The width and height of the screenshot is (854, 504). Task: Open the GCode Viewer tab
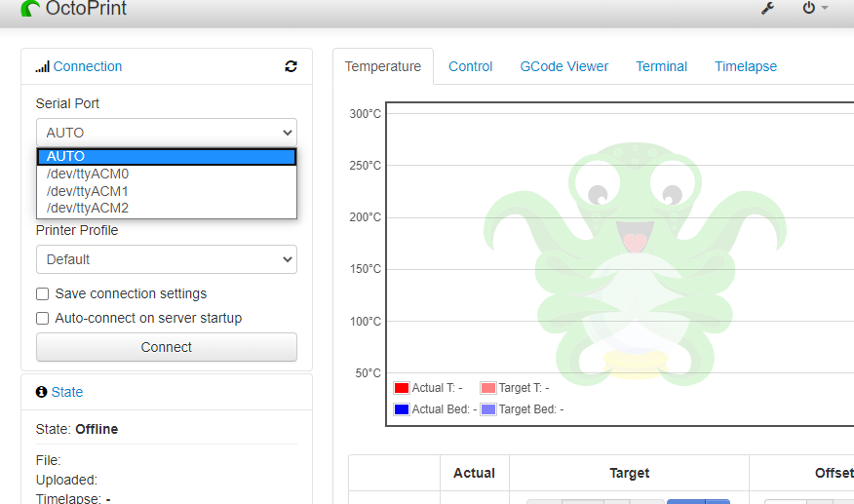pyautogui.click(x=564, y=66)
